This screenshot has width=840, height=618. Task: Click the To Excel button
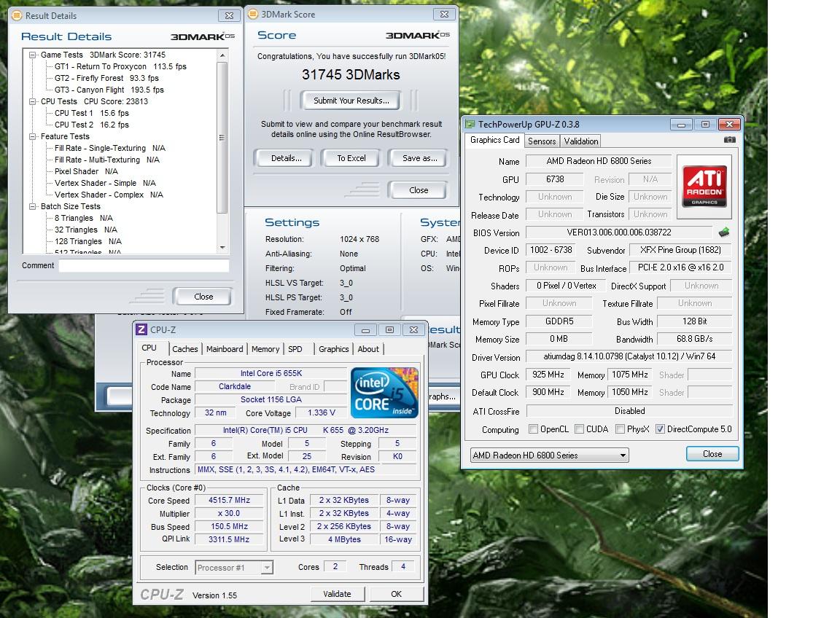tap(351, 159)
